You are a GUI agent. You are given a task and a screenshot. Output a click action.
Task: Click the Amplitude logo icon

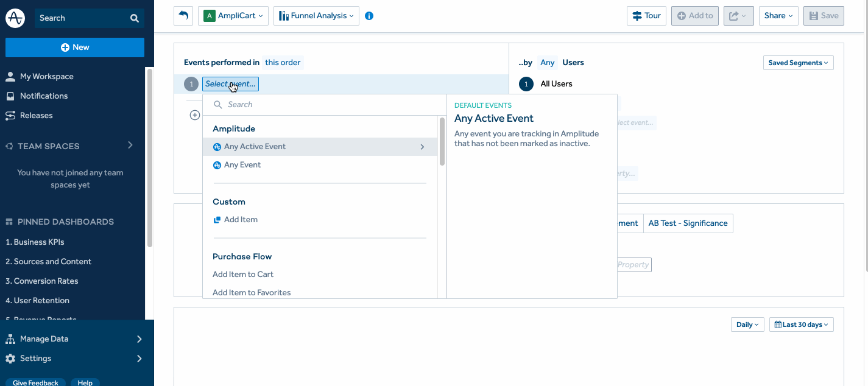pyautogui.click(x=15, y=18)
